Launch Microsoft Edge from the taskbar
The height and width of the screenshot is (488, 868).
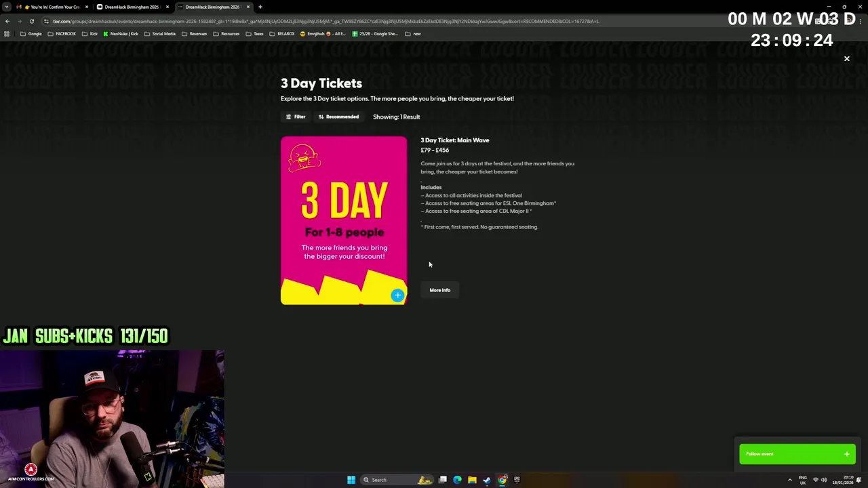point(457,480)
